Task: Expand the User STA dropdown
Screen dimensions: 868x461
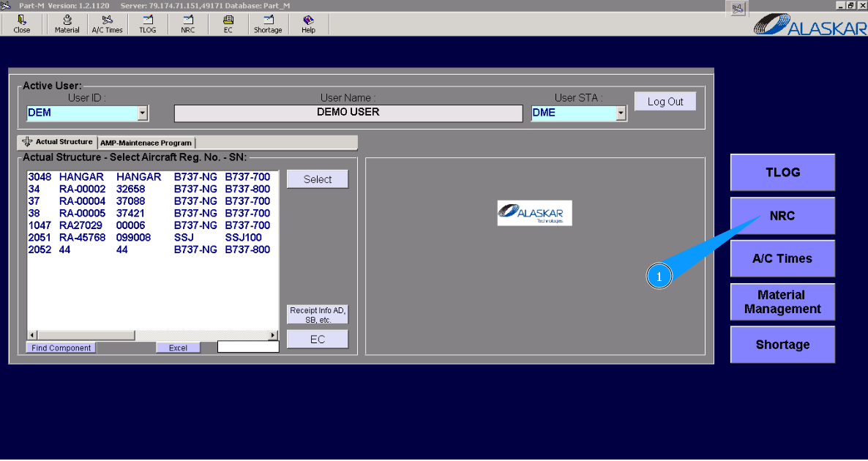Action: (621, 113)
